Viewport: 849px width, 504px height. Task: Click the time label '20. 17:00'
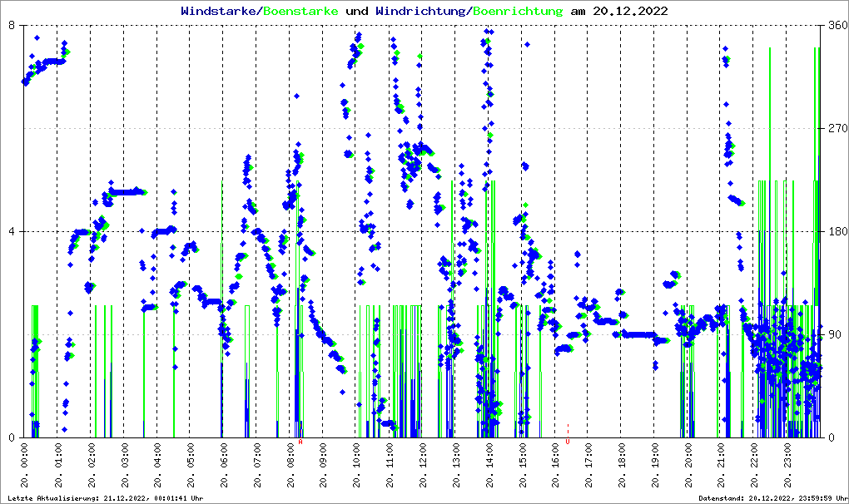(588, 466)
